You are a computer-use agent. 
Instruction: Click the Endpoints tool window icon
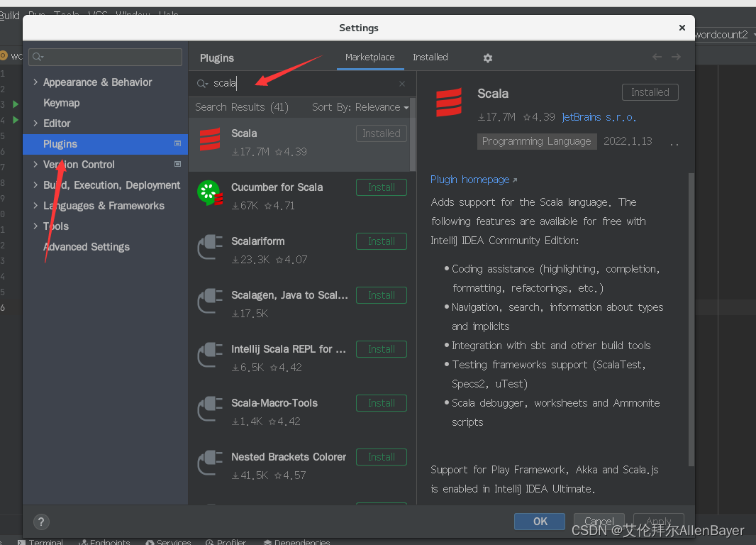tap(83, 542)
